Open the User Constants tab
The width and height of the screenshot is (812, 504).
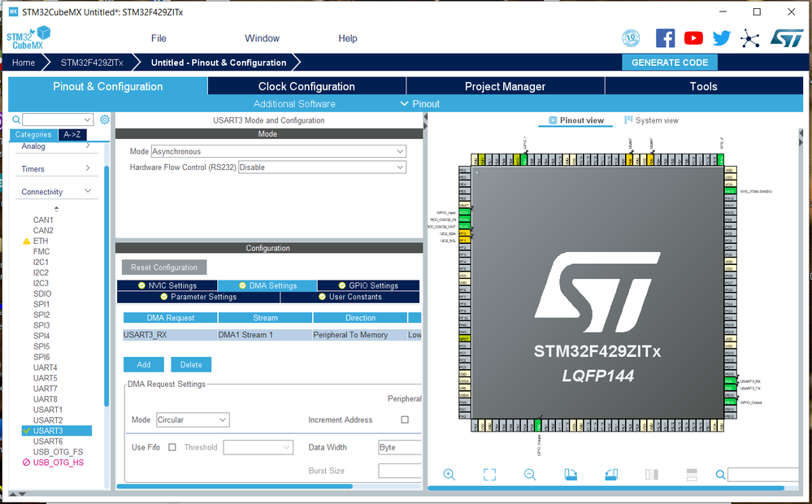(350, 297)
